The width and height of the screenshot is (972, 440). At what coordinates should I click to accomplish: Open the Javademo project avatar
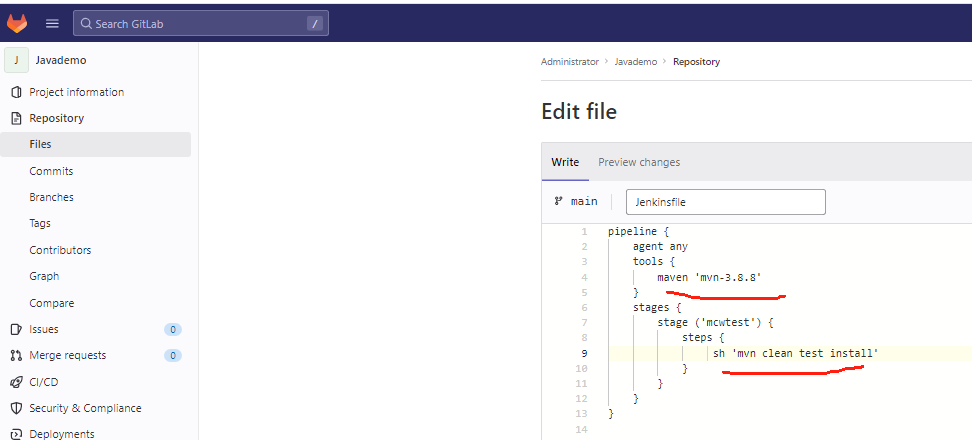tap(17, 60)
